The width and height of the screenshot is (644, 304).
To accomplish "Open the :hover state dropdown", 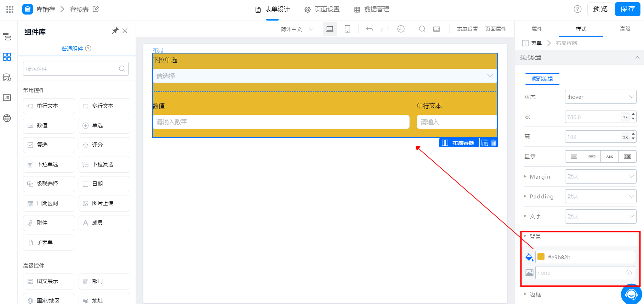I will click(600, 97).
